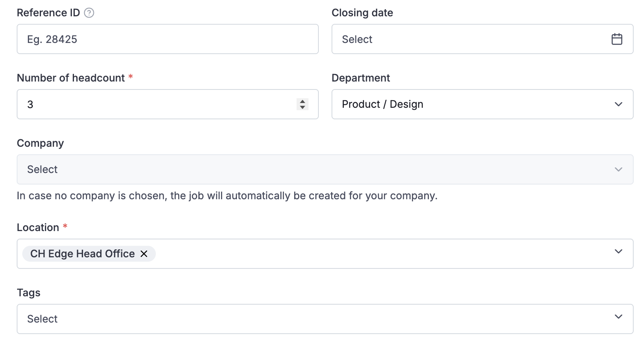Click the help icon beside Reference ID
The height and width of the screenshot is (346, 644).
[x=89, y=13]
